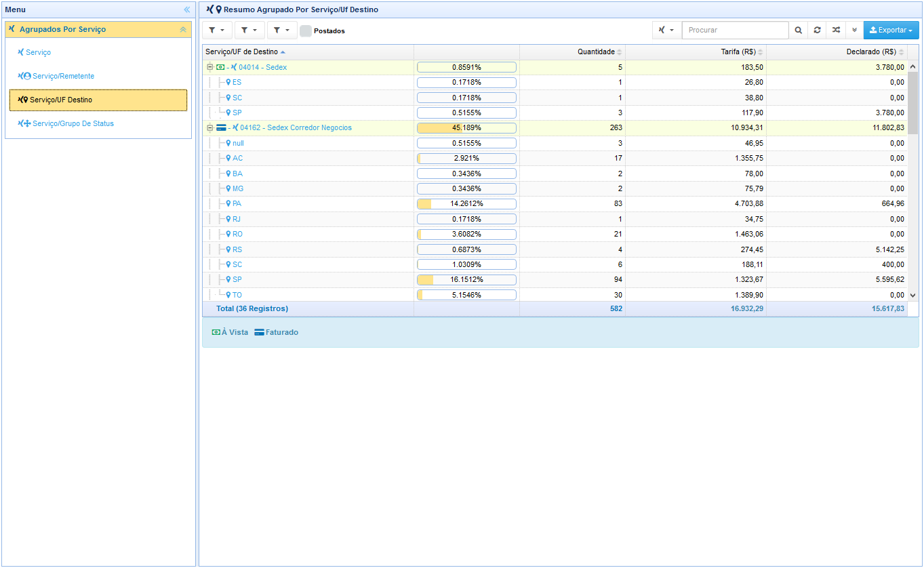Sort by Declarado (R$) column header
This screenshot has height=568, width=924.
coord(837,52)
